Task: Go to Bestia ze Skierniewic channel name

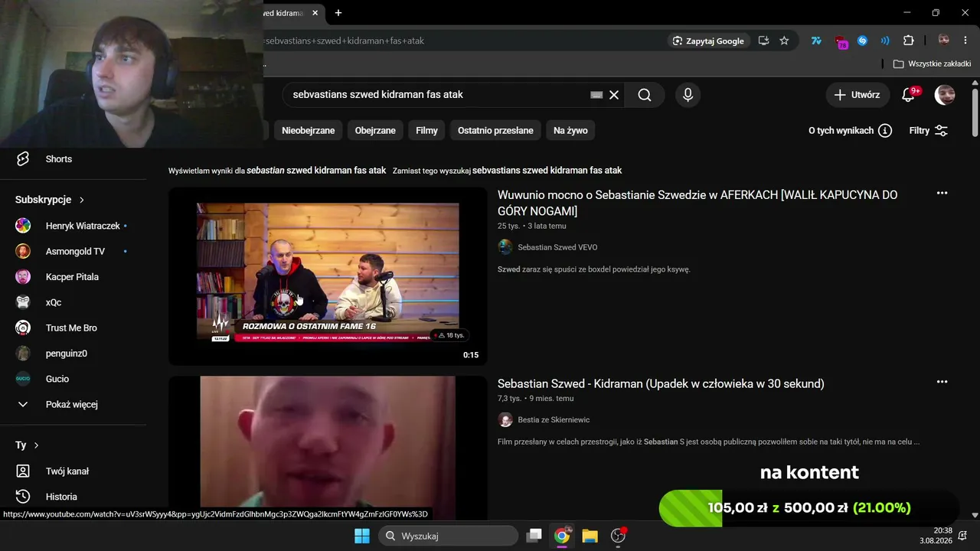Action: pyautogui.click(x=554, y=419)
